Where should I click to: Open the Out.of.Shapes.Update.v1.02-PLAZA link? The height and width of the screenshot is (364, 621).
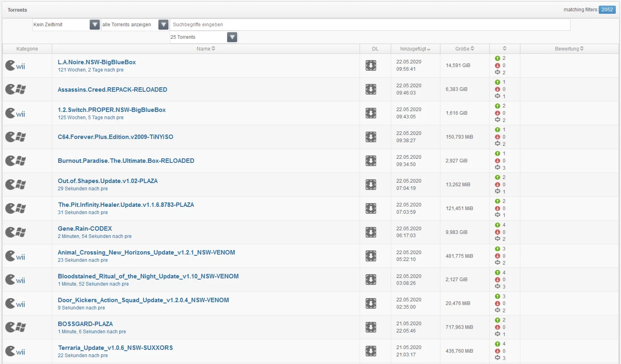point(107,181)
